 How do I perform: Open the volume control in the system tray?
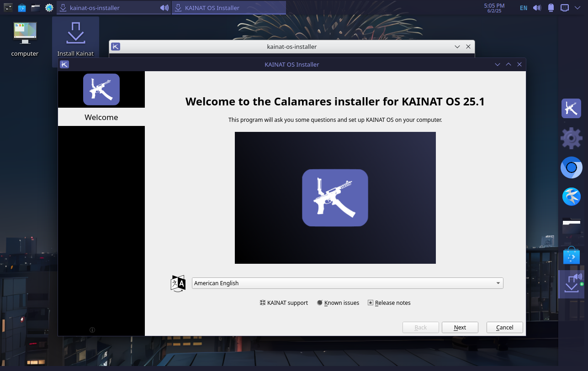point(537,8)
